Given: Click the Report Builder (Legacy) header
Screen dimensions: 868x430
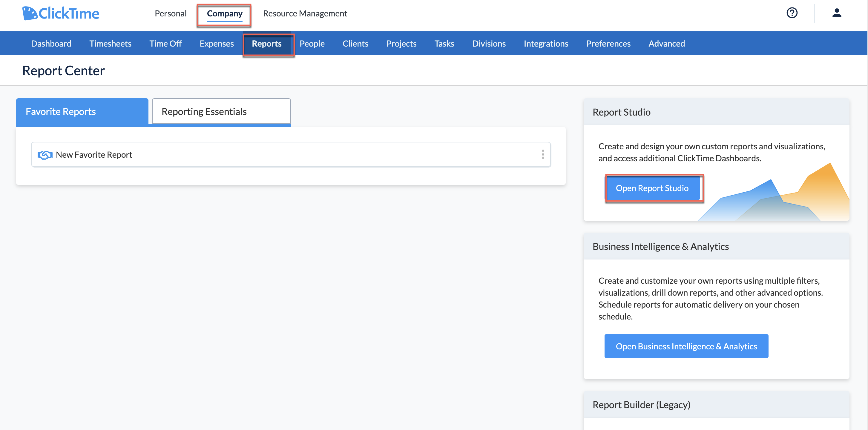Looking at the screenshot, I should pyautogui.click(x=716, y=404).
